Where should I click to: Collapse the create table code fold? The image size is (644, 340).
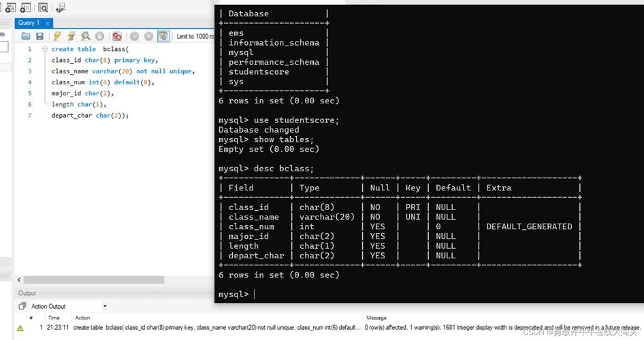(x=44, y=49)
